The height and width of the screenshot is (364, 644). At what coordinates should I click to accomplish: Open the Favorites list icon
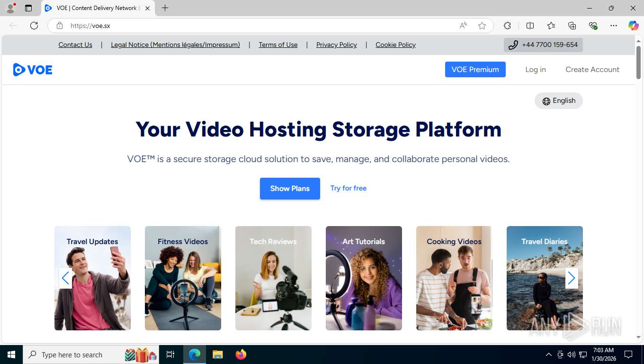[x=551, y=26]
